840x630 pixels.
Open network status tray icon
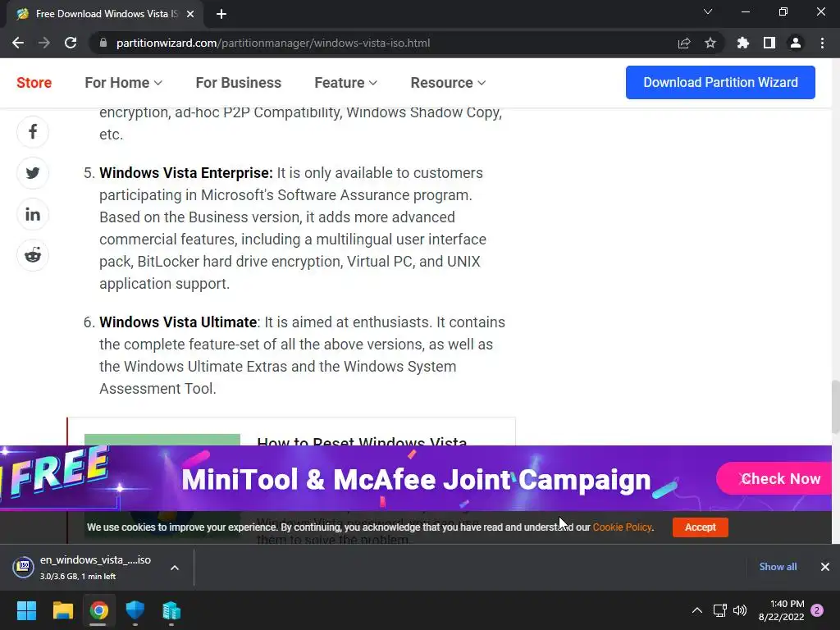720,610
